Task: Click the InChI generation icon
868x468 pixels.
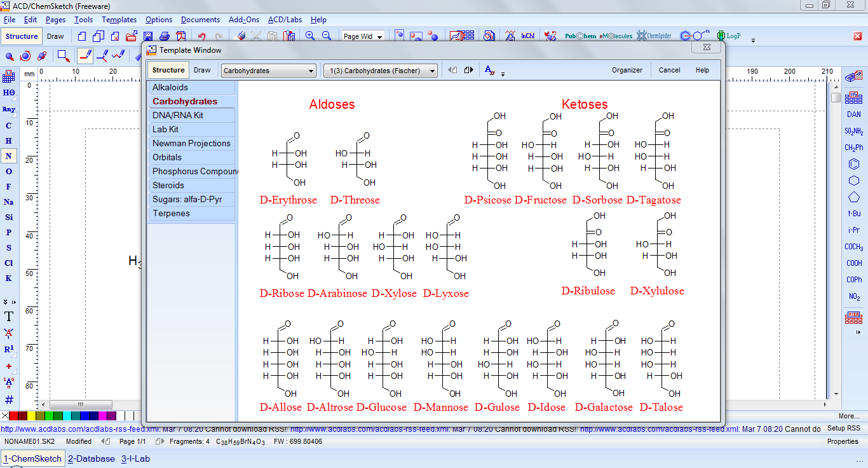Action: coord(527,36)
